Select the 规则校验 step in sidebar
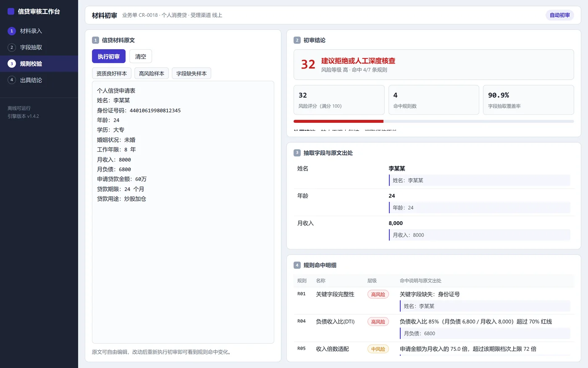The width and height of the screenshot is (588, 368). point(39,64)
